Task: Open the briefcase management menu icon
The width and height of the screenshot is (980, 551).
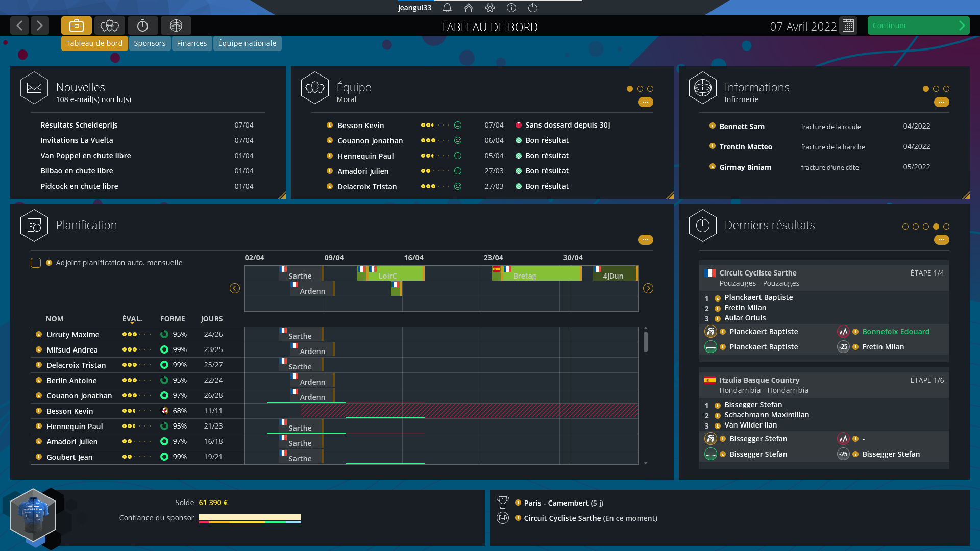Action: (77, 26)
